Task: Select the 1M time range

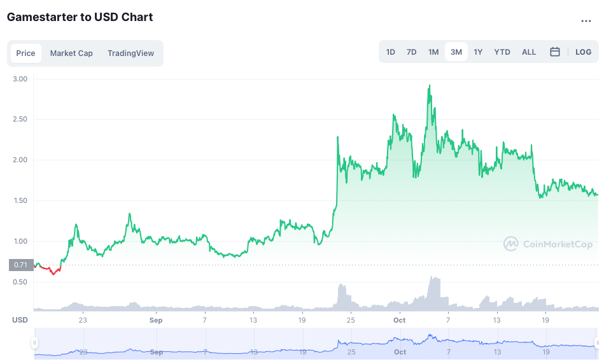Action: tap(433, 52)
